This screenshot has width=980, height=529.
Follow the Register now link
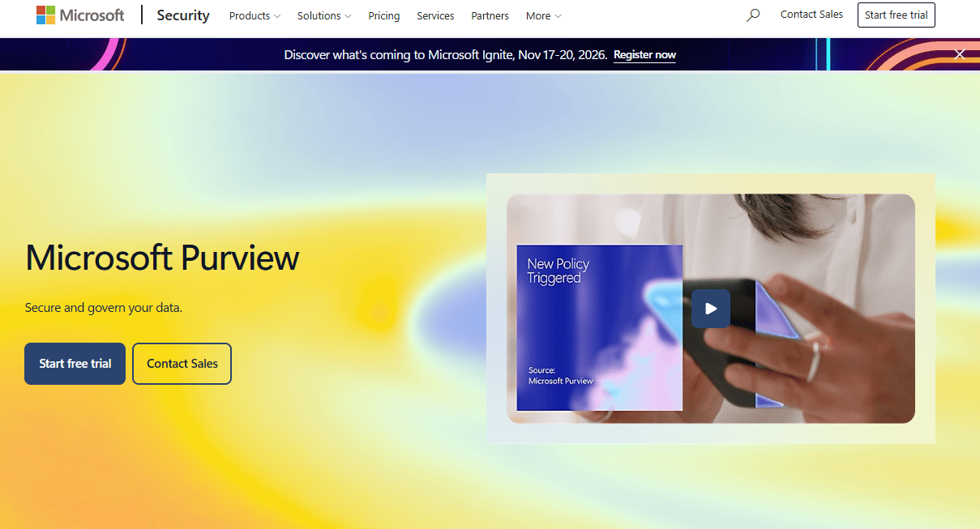tap(644, 55)
